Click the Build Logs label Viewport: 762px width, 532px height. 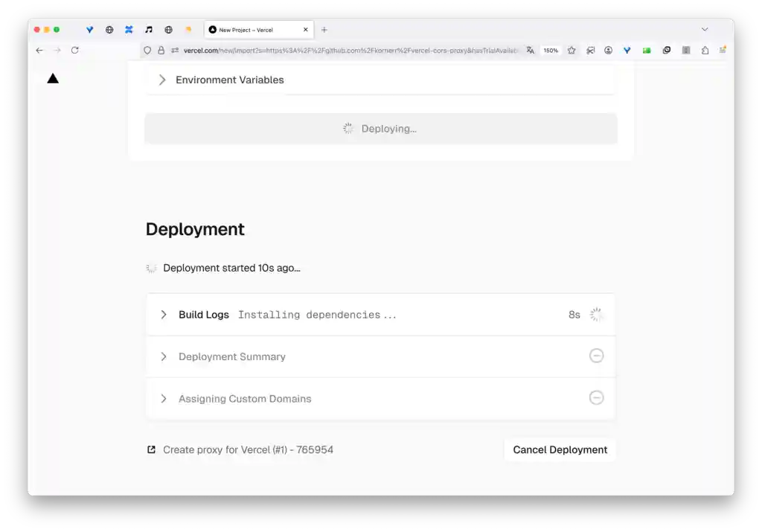coord(204,315)
